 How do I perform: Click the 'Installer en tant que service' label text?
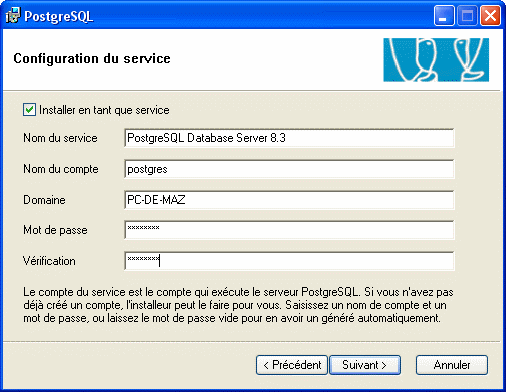point(104,110)
